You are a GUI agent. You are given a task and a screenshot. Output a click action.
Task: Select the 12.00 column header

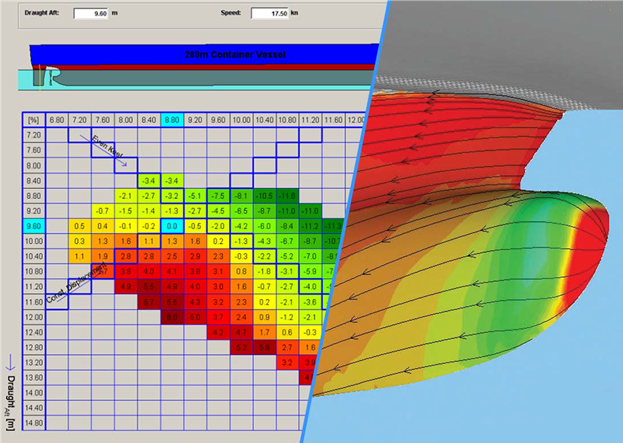(x=355, y=119)
